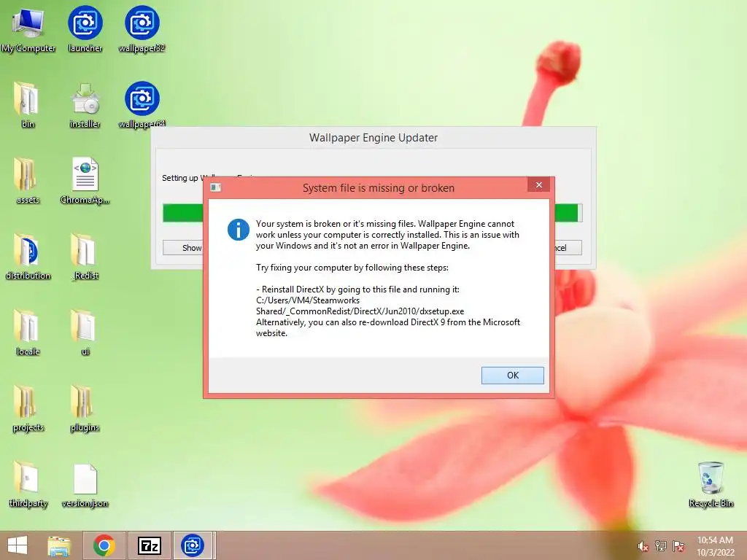Select the installer desktop icon
747x560 pixels.
[x=85, y=105]
